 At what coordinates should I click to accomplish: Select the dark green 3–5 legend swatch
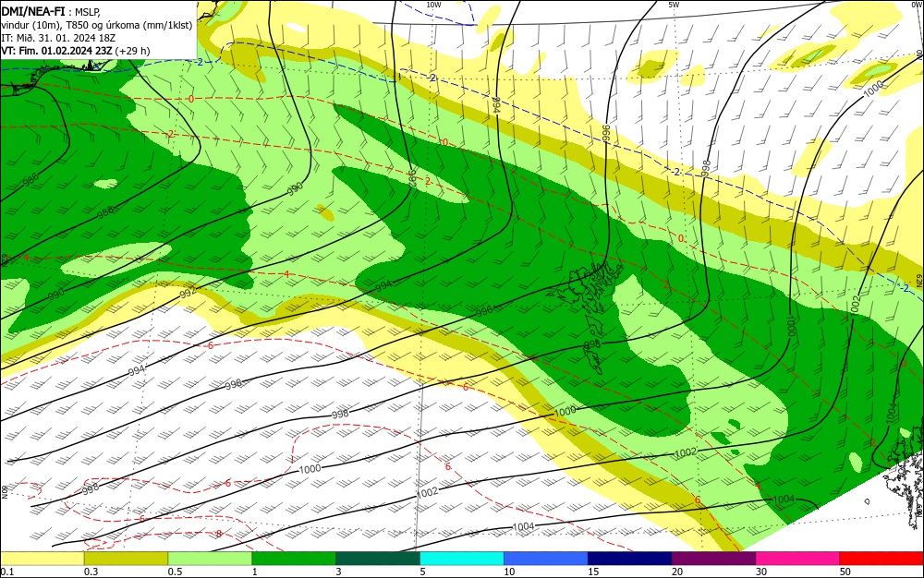pyautogui.click(x=378, y=558)
